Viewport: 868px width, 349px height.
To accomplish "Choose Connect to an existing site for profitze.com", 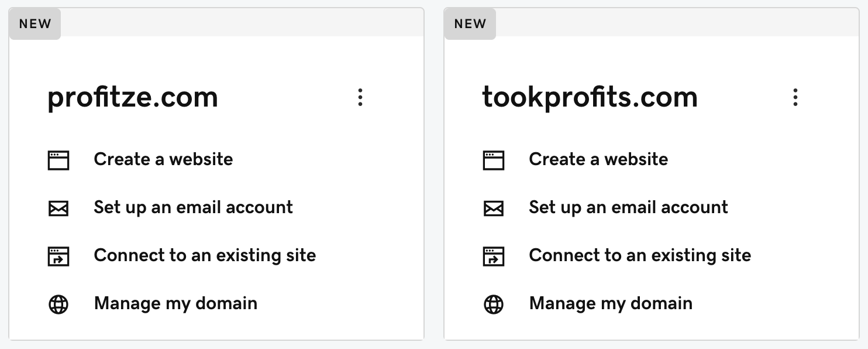I will coord(205,255).
